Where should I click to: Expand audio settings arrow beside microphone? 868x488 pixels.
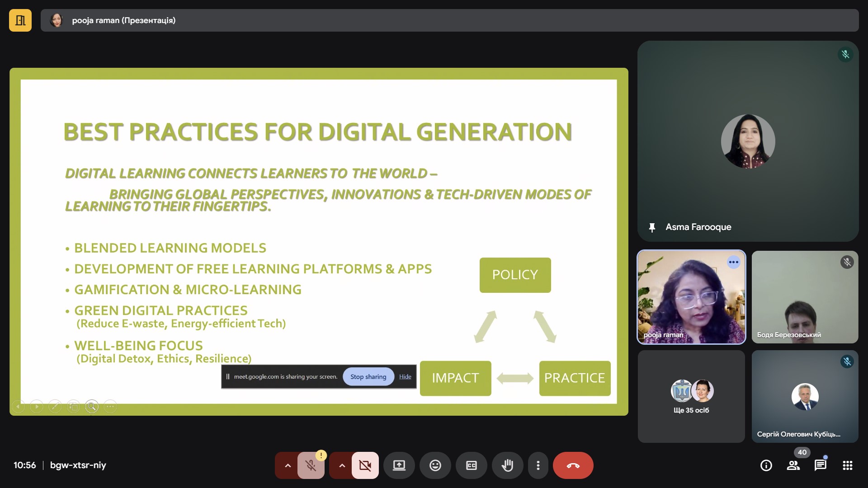tap(288, 465)
